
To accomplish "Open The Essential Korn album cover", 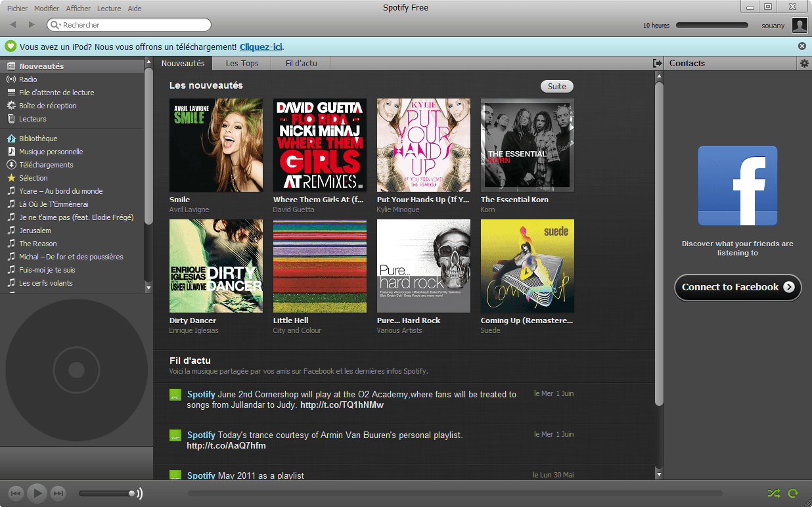I will coord(528,145).
